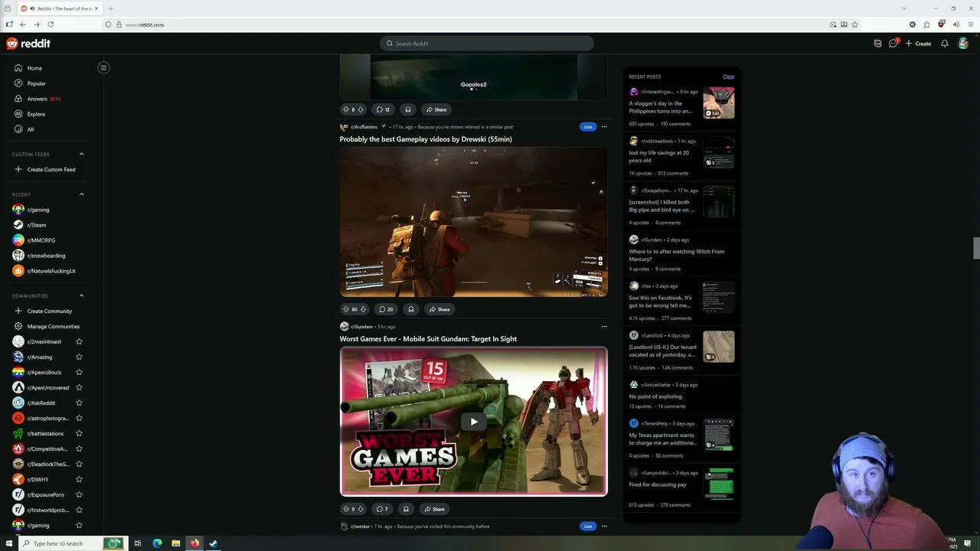Open more options for the r/seestar post

tap(604, 527)
